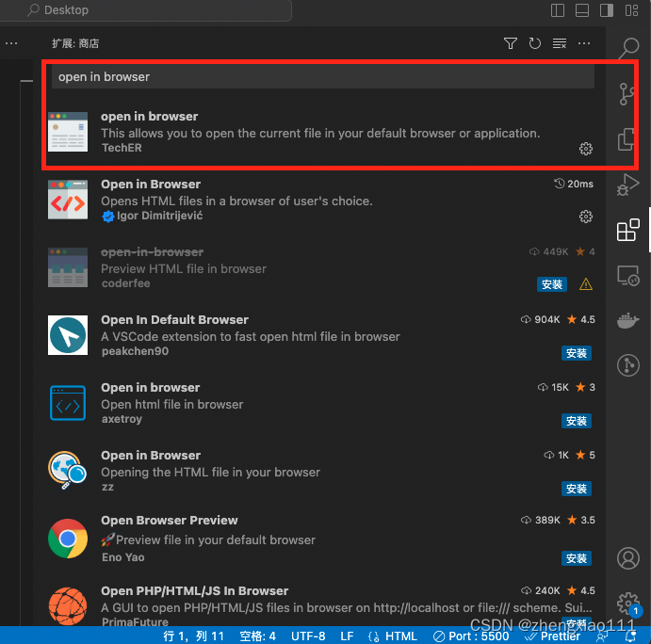Click the Chrome logo extension thumbnail

click(x=68, y=539)
